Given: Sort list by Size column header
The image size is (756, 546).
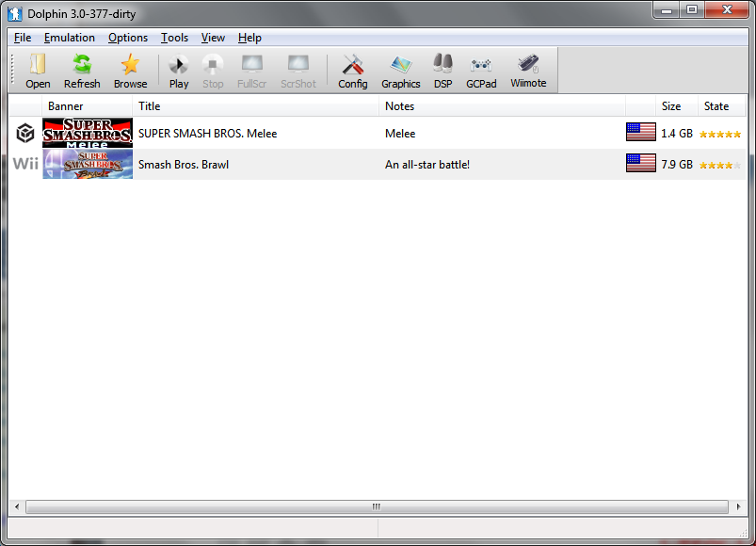Looking at the screenshot, I should click(x=676, y=106).
